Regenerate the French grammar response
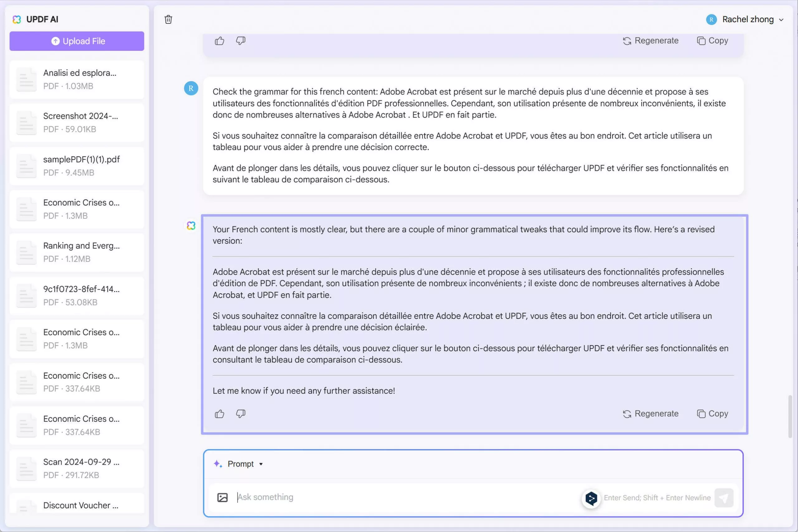798x532 pixels. pos(651,414)
